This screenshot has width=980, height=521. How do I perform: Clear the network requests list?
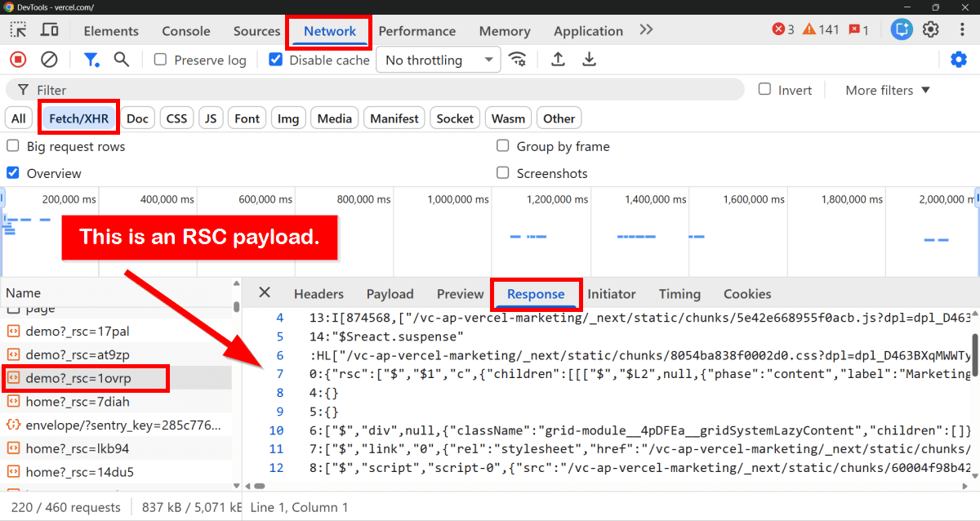click(x=50, y=59)
